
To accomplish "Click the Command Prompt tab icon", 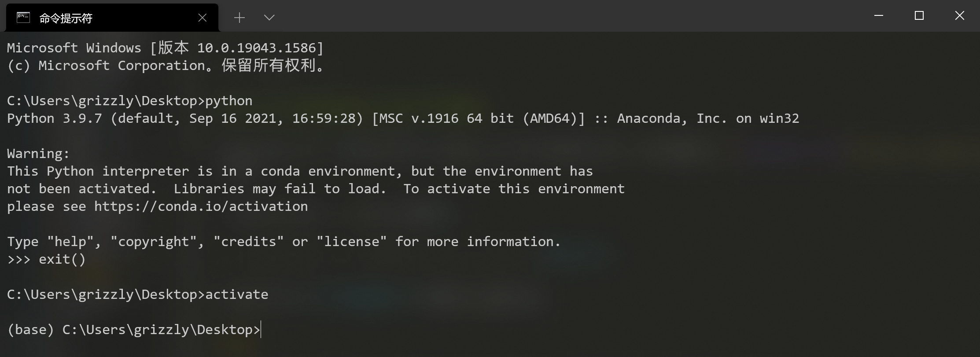I will (23, 18).
